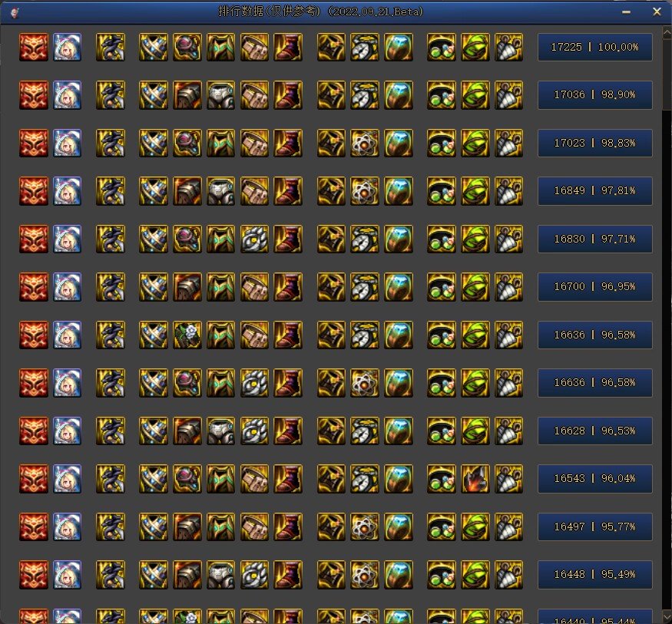The width and height of the screenshot is (672, 624).
Task: Click the app icon in title bar
Action: tap(15, 12)
